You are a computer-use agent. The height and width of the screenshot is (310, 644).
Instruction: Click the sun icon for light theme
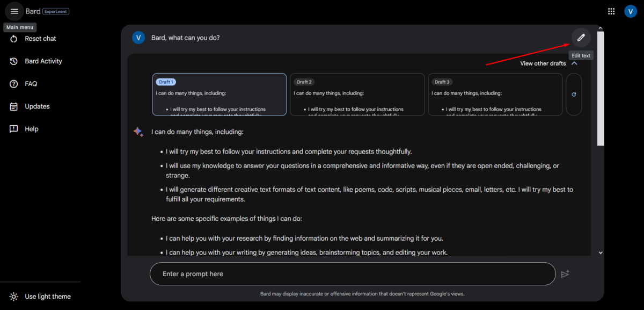[14, 297]
